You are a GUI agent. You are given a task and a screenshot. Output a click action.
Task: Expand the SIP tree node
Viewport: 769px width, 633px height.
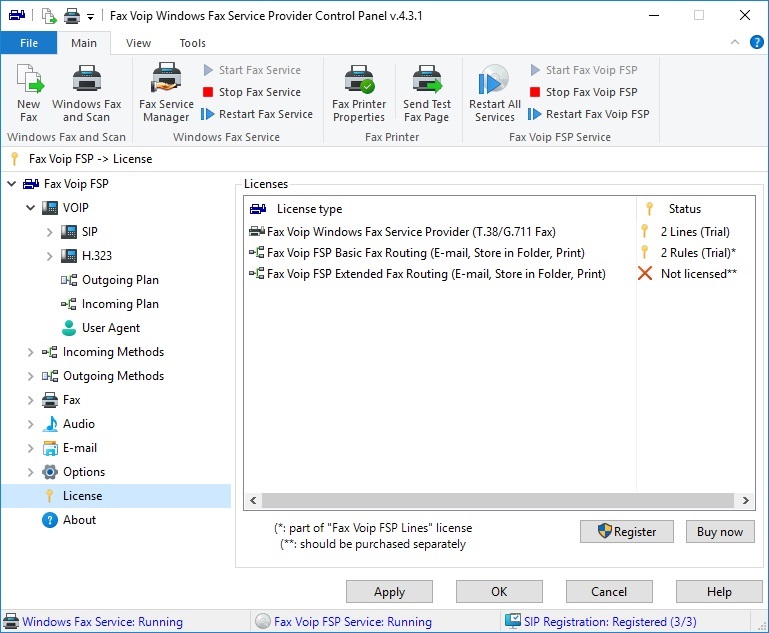(50, 232)
